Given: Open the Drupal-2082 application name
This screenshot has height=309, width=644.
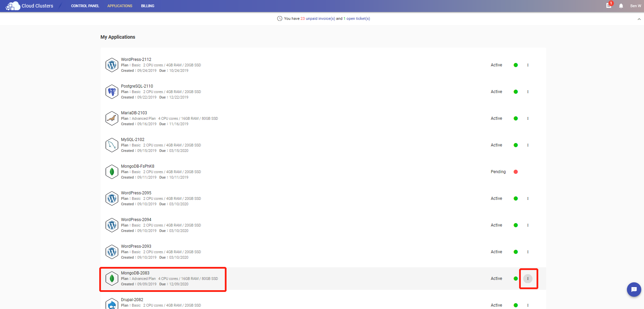Looking at the screenshot, I should 132,300.
